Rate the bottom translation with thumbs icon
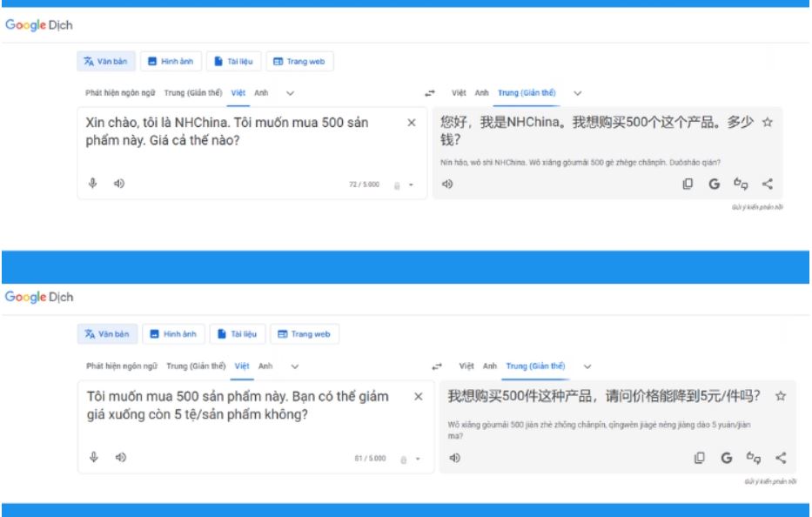Image resolution: width=812 pixels, height=517 pixels. pyautogui.click(x=753, y=458)
